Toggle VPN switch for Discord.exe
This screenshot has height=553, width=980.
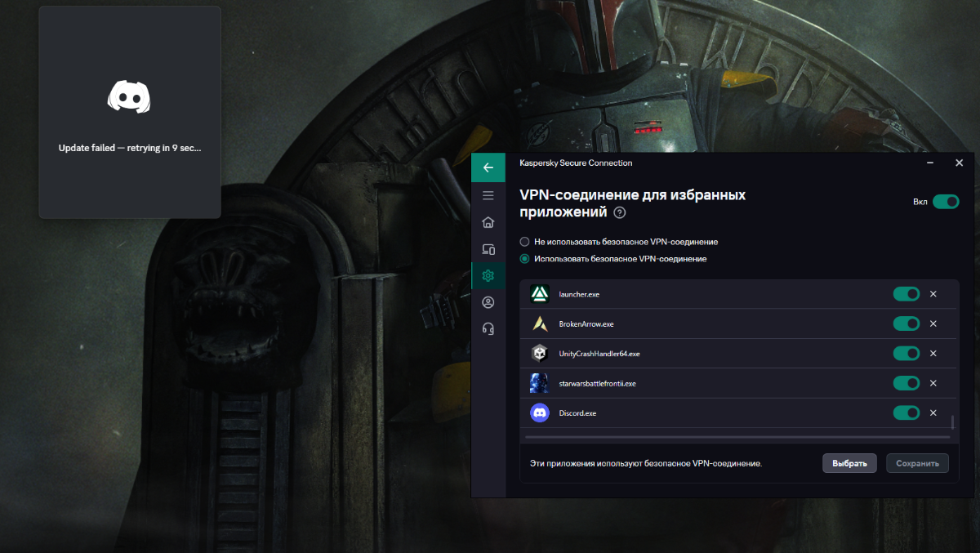point(906,413)
